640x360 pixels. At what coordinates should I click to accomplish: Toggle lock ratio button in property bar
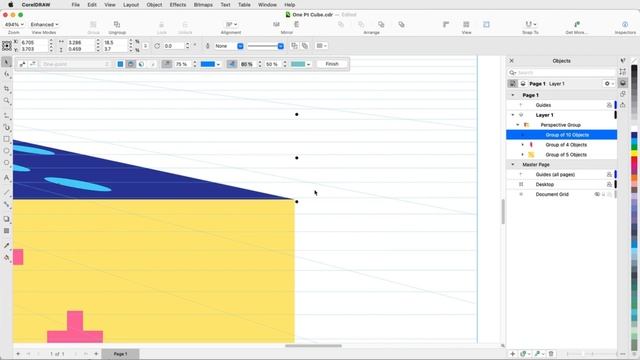pyautogui.click(x=145, y=46)
